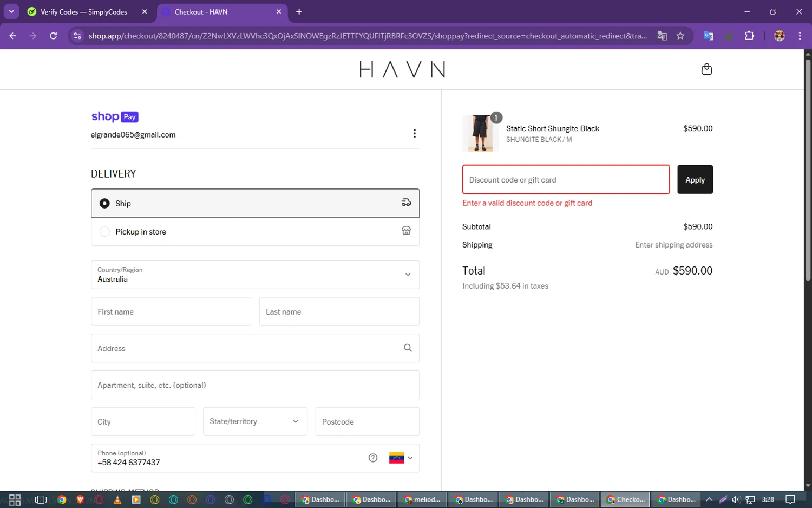Open Chrome's three-dot menu
This screenshot has width=812, height=508.
click(800, 36)
